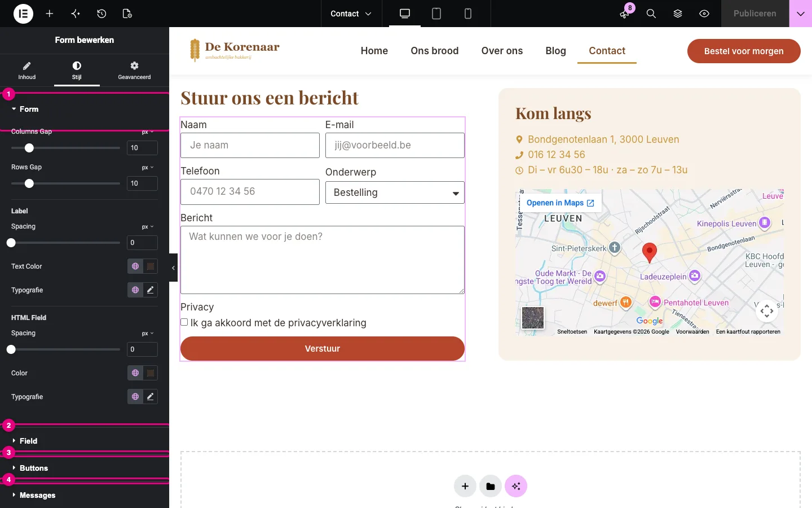Click the Bericht textarea field
This screenshot has height=508, width=812.
click(323, 260)
